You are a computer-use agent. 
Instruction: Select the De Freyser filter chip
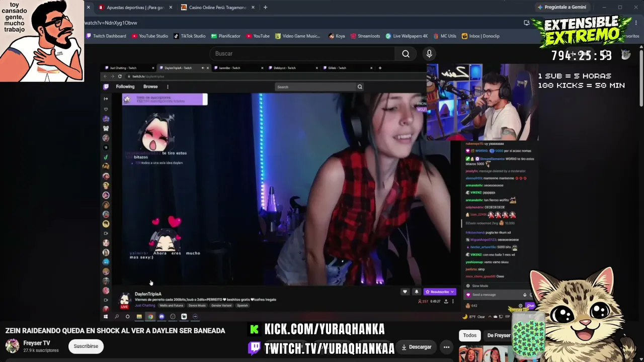click(499, 335)
